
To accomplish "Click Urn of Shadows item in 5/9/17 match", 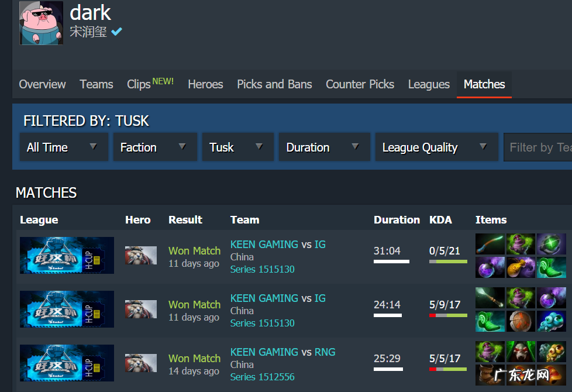I will pyautogui.click(x=521, y=297).
